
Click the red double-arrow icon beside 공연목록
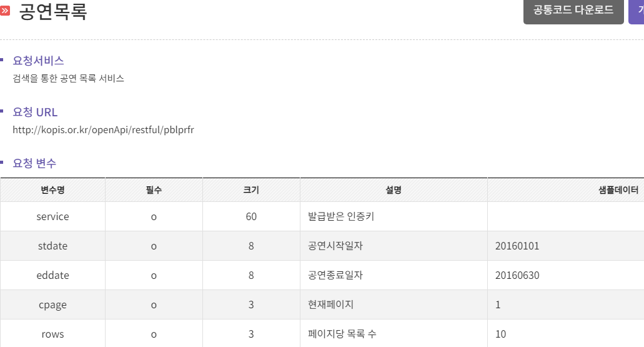tap(4, 10)
